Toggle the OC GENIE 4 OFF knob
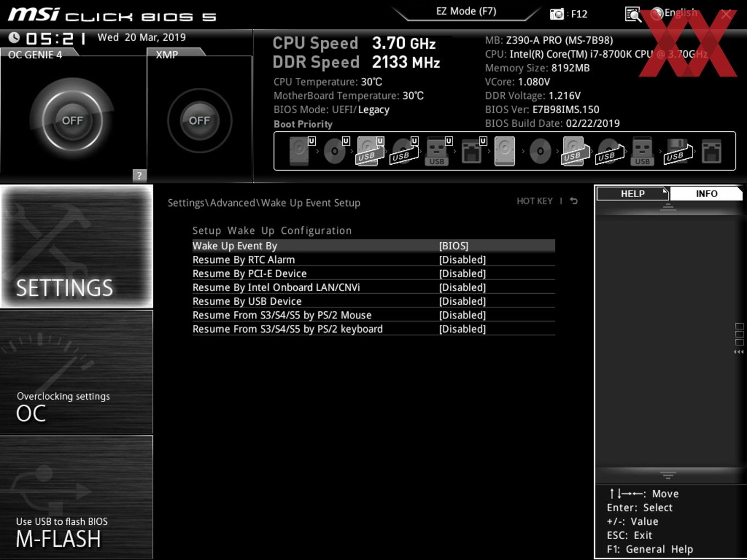The width and height of the screenshot is (747, 560). (72, 120)
